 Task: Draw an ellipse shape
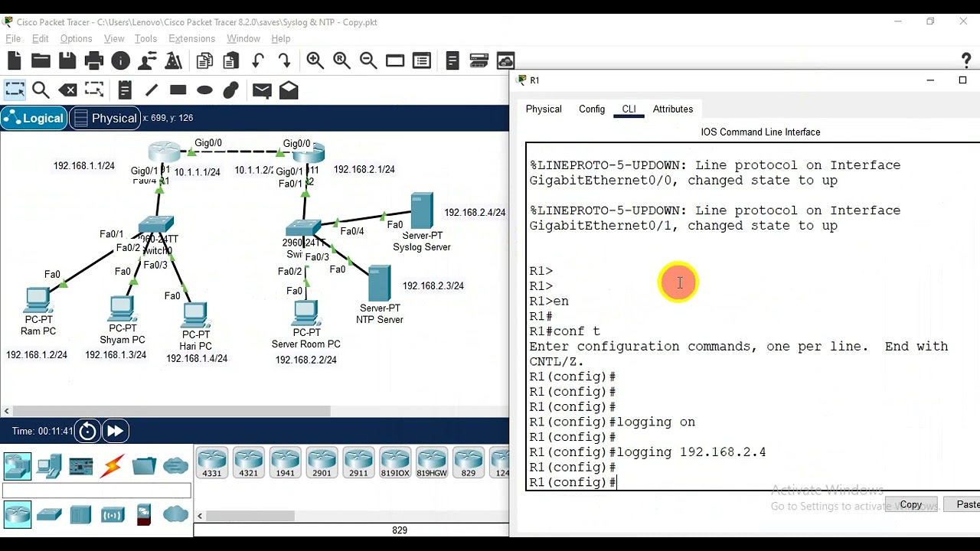click(x=204, y=90)
